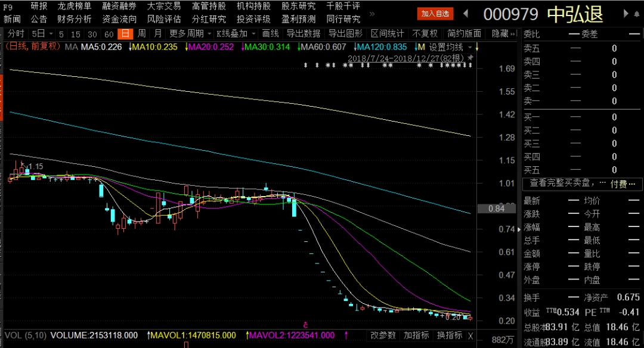
Task: Click the small dropdown triangle beside the stock name
Action: pyautogui.click(x=637, y=14)
